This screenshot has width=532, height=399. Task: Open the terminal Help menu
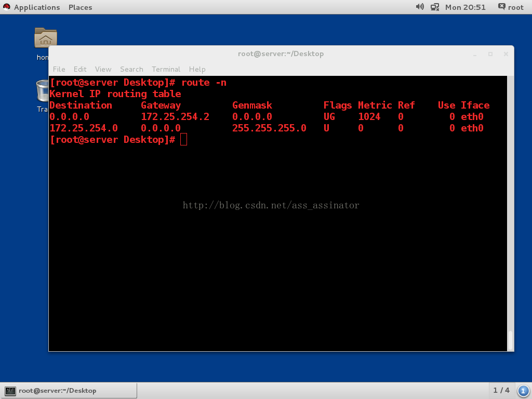[x=197, y=69]
